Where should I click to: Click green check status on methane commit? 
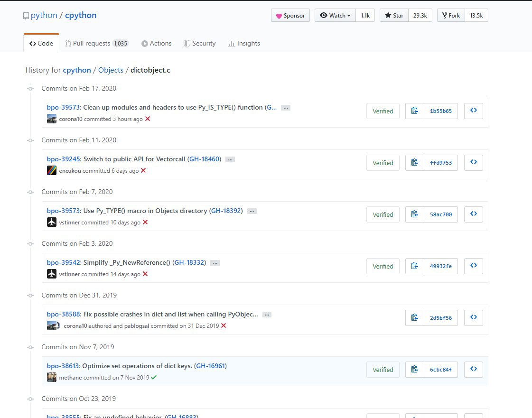click(x=154, y=377)
